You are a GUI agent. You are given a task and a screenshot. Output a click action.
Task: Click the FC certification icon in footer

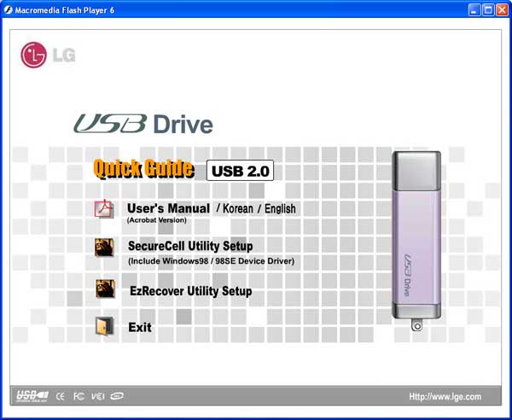click(79, 396)
